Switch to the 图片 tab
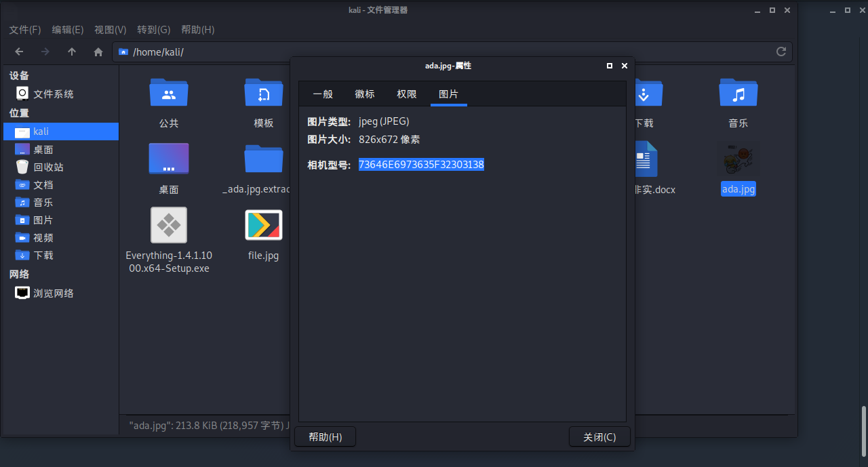868x467 pixels. (x=449, y=94)
